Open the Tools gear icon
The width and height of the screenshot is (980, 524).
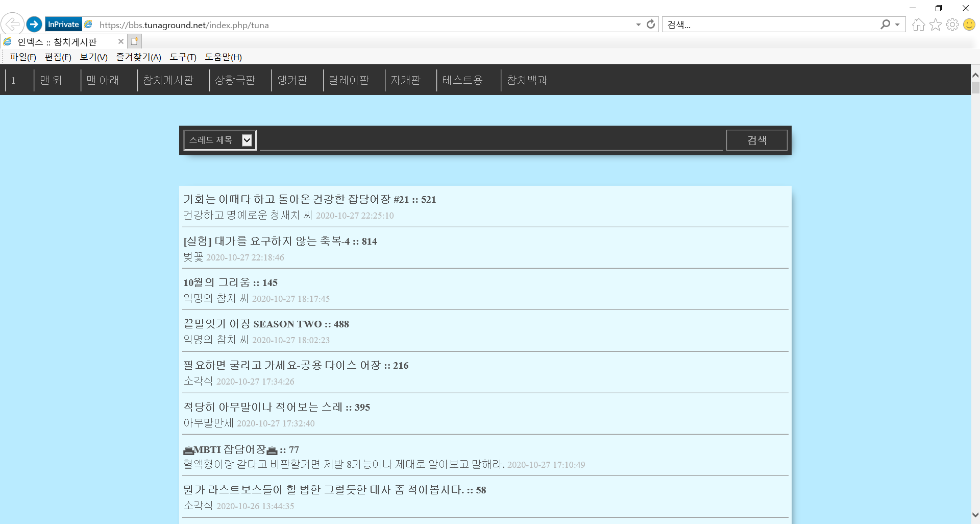point(952,25)
